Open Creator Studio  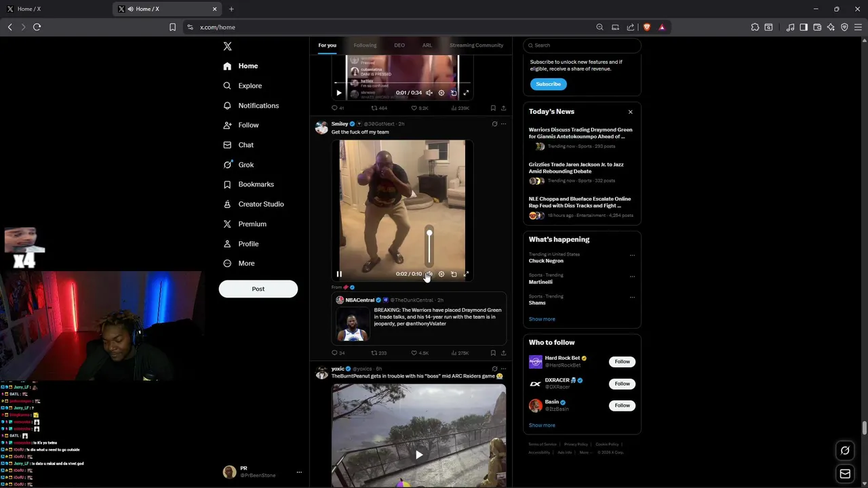click(253, 204)
